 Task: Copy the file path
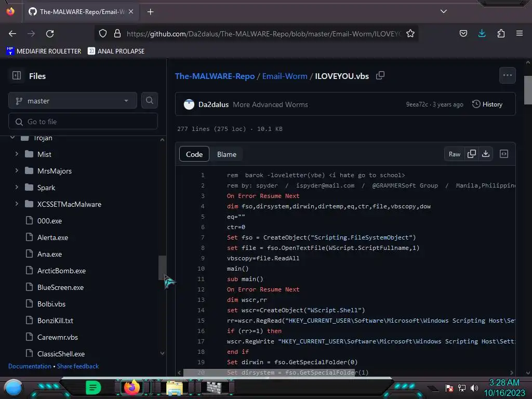click(380, 75)
